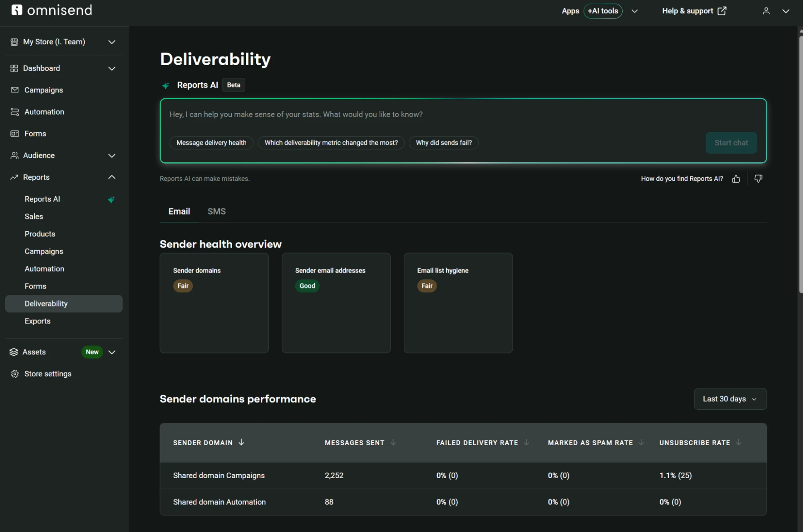803x532 pixels.
Task: Click the user account profile icon
Action: [x=766, y=11]
